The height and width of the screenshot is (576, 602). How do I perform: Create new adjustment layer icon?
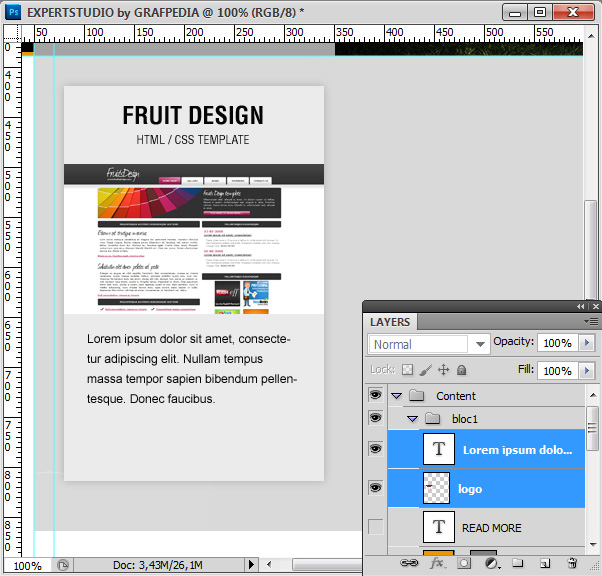point(491,565)
